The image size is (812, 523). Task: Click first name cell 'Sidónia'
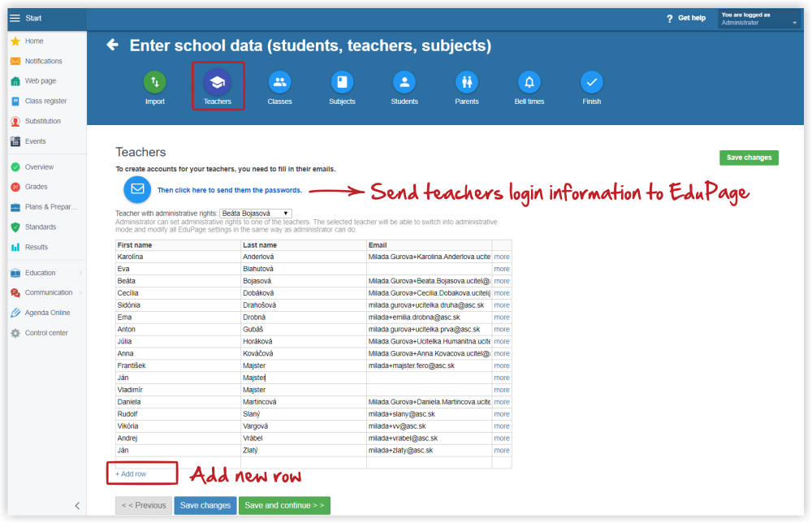[x=178, y=305]
